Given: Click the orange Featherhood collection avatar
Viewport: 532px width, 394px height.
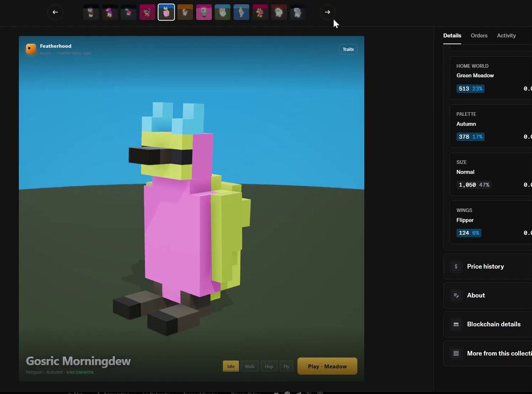Looking at the screenshot, I should click(x=31, y=49).
